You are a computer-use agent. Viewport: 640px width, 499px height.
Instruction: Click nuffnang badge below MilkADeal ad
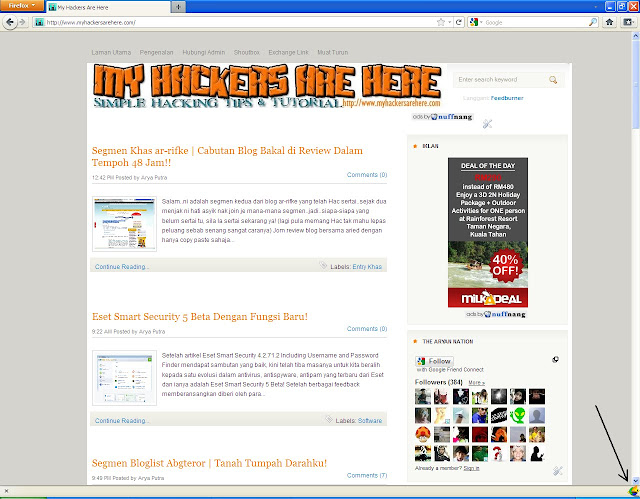(496, 314)
